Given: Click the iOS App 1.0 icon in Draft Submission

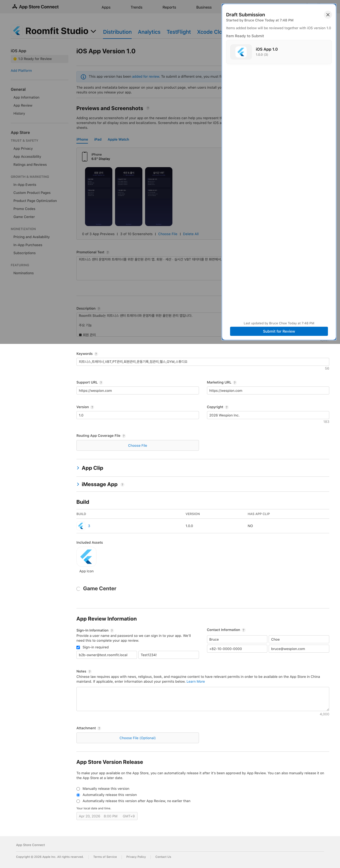Looking at the screenshot, I should [x=241, y=52].
